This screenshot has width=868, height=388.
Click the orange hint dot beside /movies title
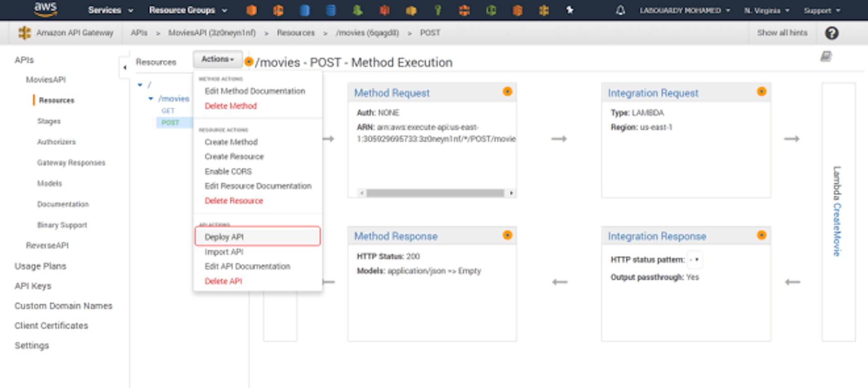pos(249,62)
